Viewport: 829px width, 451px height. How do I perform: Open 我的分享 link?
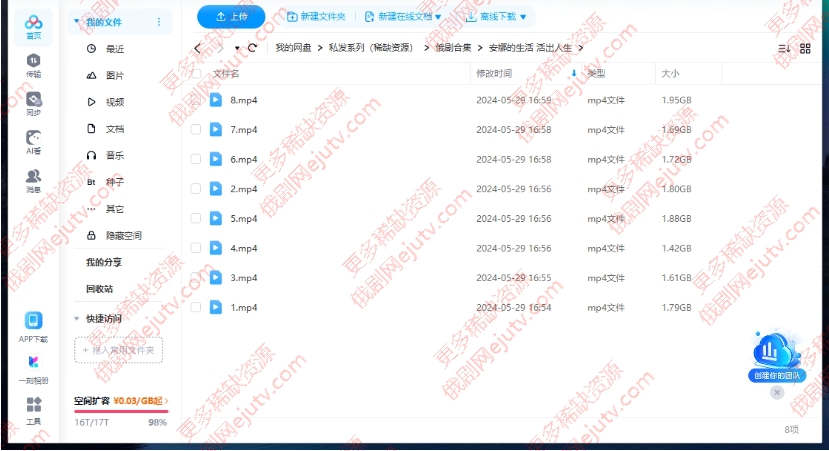(x=104, y=262)
